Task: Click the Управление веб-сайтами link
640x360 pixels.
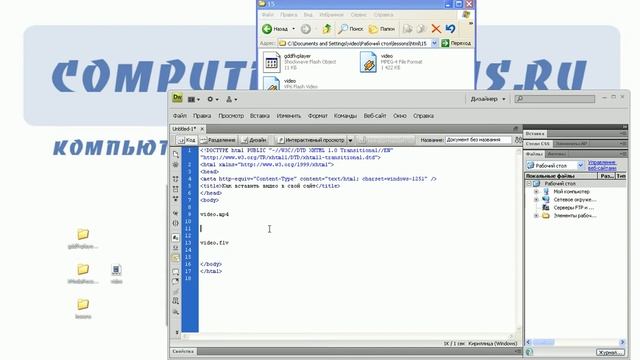Action: pos(602,165)
